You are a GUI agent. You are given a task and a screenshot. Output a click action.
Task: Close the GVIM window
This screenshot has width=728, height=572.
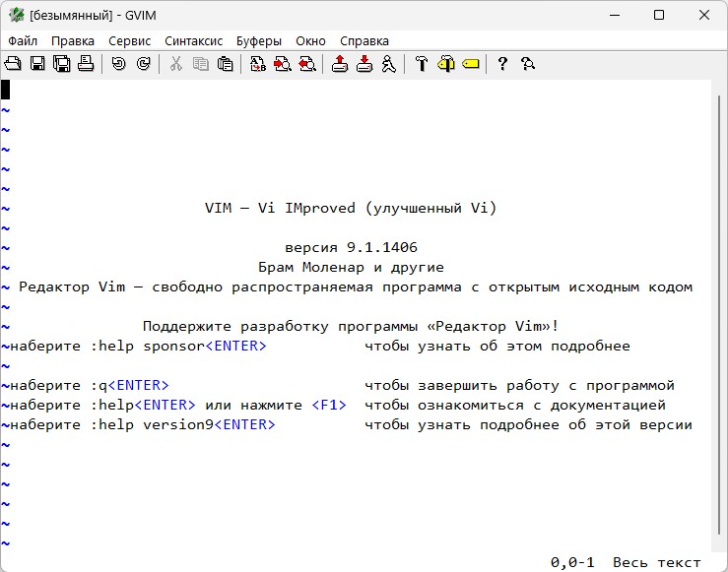[x=703, y=15]
